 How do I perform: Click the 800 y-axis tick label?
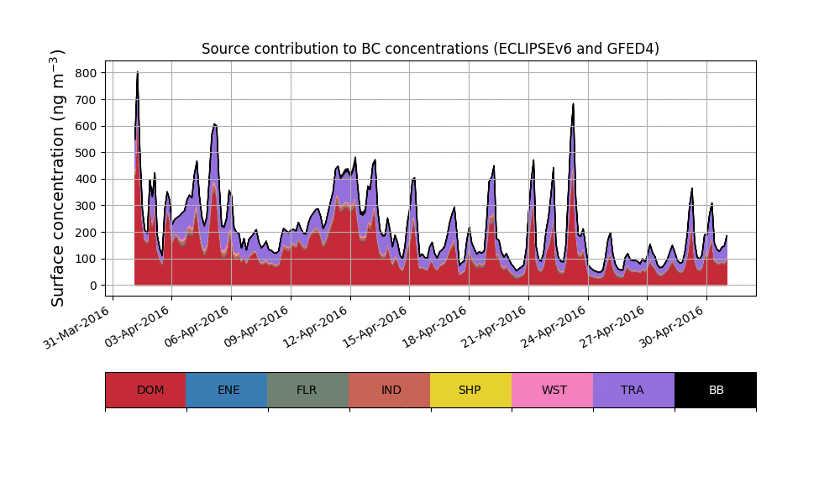click(86, 73)
